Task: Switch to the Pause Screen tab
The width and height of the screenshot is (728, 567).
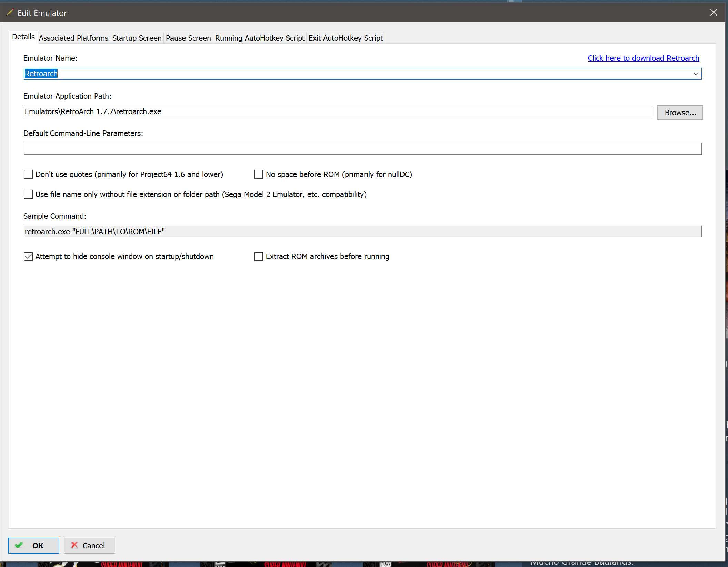Action: (x=188, y=38)
